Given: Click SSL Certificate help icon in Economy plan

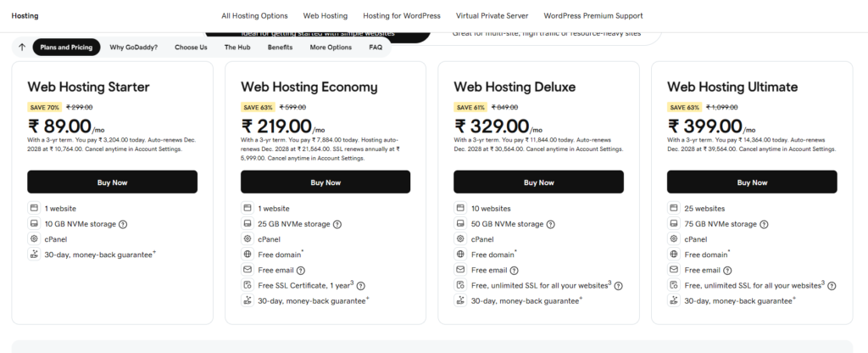Looking at the screenshot, I should click(x=362, y=285).
